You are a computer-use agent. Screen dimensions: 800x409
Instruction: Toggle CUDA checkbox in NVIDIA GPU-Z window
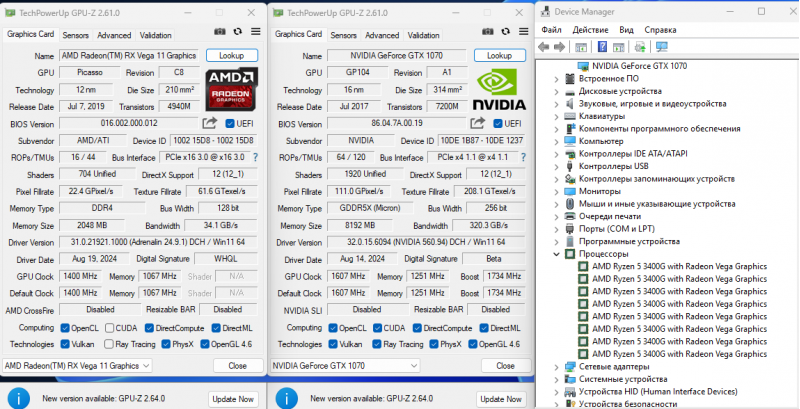(x=378, y=328)
